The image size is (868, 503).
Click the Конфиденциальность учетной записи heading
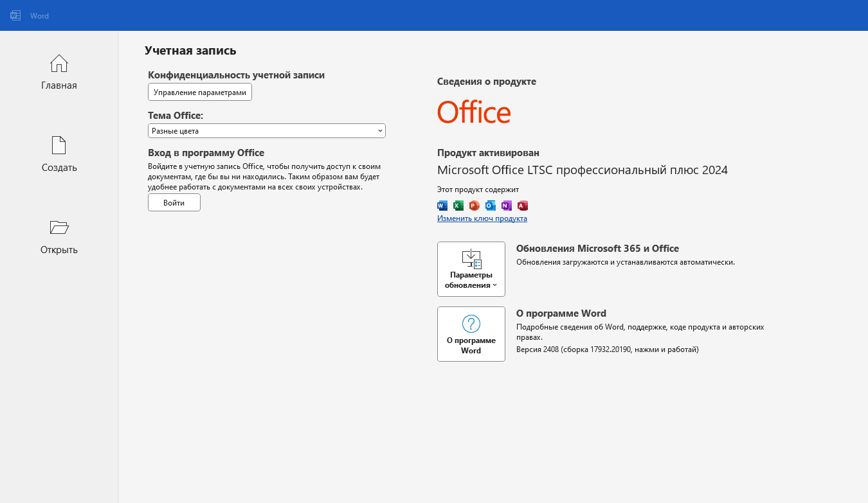[236, 75]
